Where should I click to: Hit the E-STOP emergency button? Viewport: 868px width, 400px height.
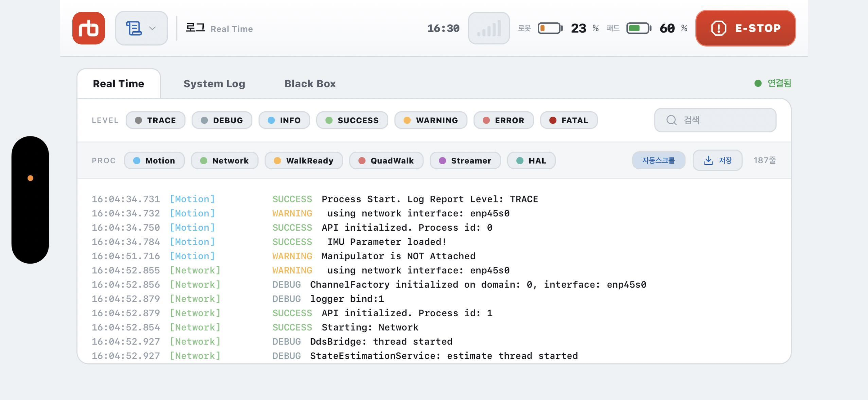[x=745, y=28]
